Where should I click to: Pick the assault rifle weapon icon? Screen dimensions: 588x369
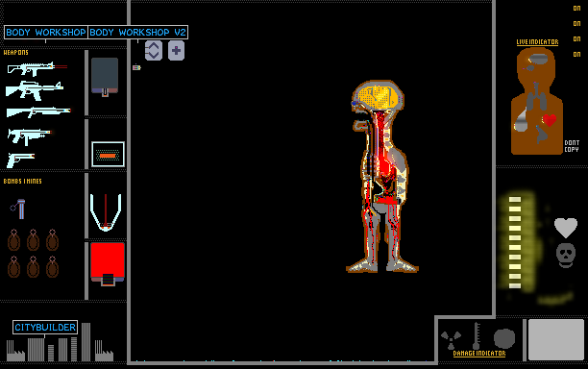[35, 90]
